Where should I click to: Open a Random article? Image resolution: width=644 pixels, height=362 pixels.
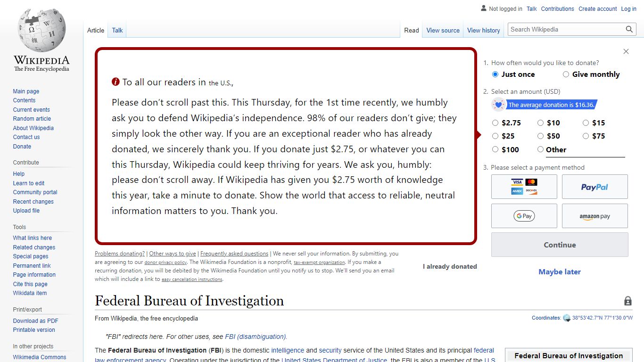click(32, 119)
